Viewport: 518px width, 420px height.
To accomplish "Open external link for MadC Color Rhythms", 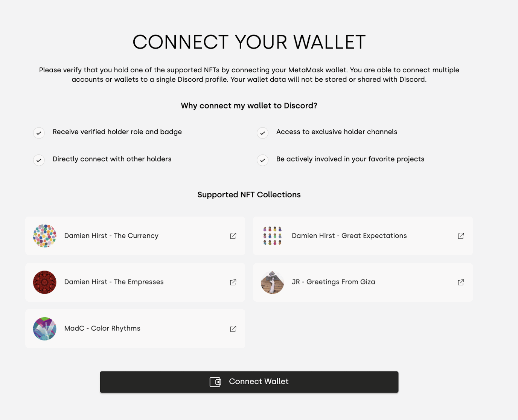I will click(233, 329).
